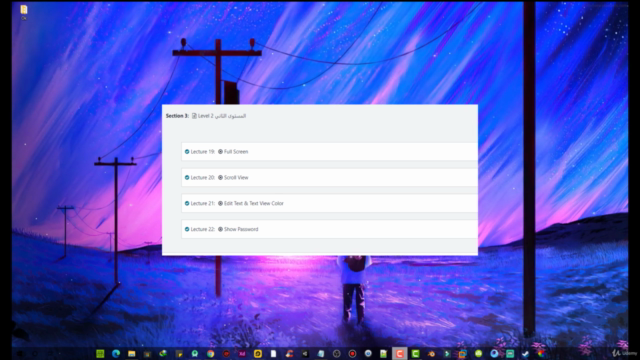Click the play icon beside Edit Text & Text View Color
Image resolution: width=640 pixels, height=360 pixels.
(x=220, y=203)
